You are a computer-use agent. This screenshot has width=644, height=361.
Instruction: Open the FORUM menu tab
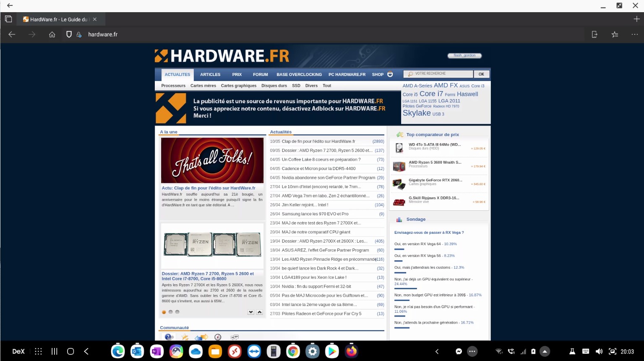click(260, 74)
